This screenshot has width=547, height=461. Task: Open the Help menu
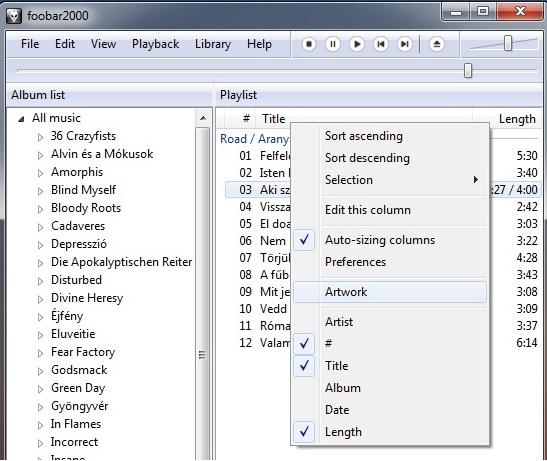coord(259,44)
